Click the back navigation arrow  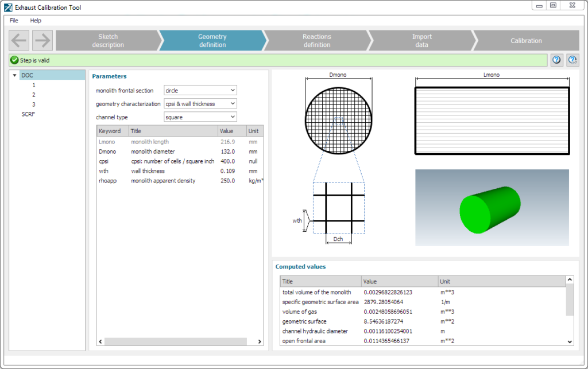pyautogui.click(x=19, y=40)
